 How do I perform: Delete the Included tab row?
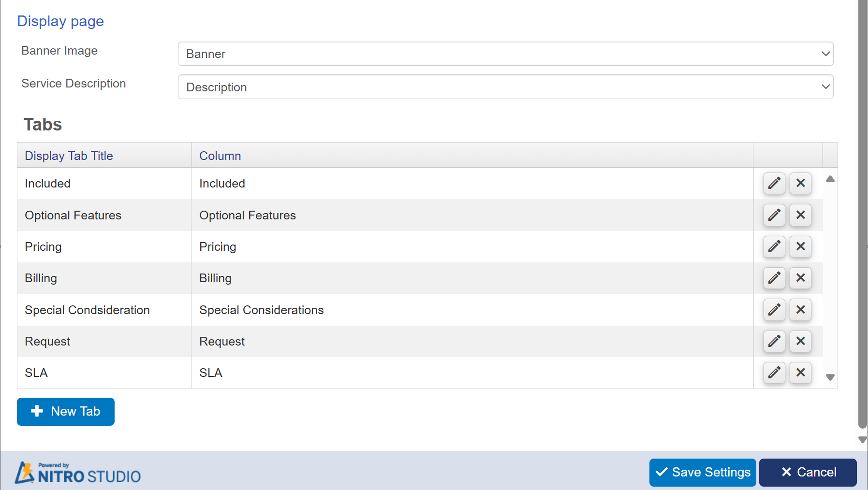[800, 183]
